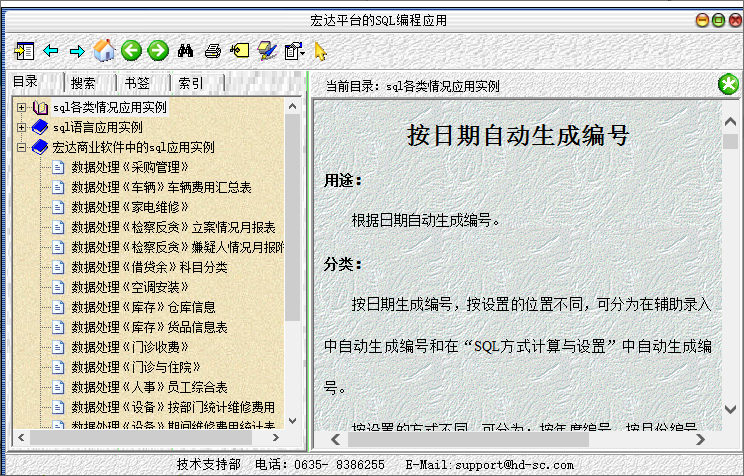Viewport: 744px width, 476px height.
Task: Open search with binoculars icon
Action: pos(185,50)
